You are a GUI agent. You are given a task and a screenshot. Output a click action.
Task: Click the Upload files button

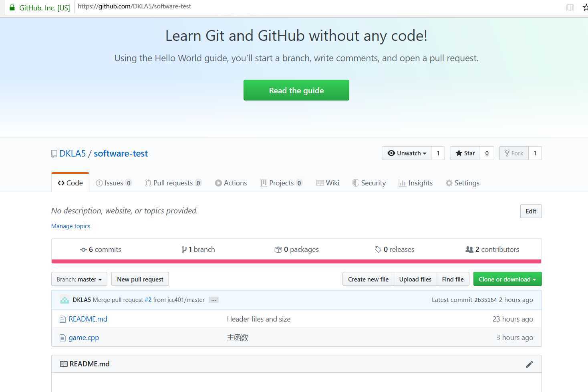point(415,279)
